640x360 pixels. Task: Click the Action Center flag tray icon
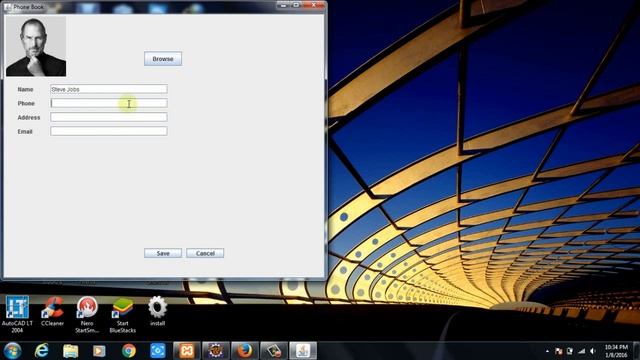click(558, 351)
